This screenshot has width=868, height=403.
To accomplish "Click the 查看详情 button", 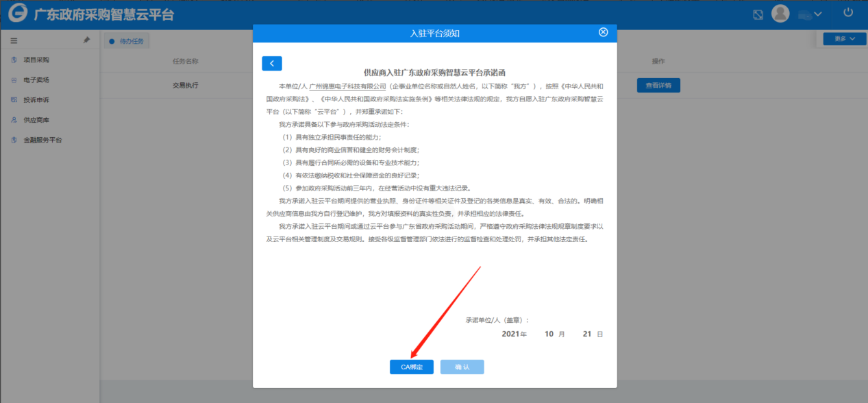I will tap(658, 86).
